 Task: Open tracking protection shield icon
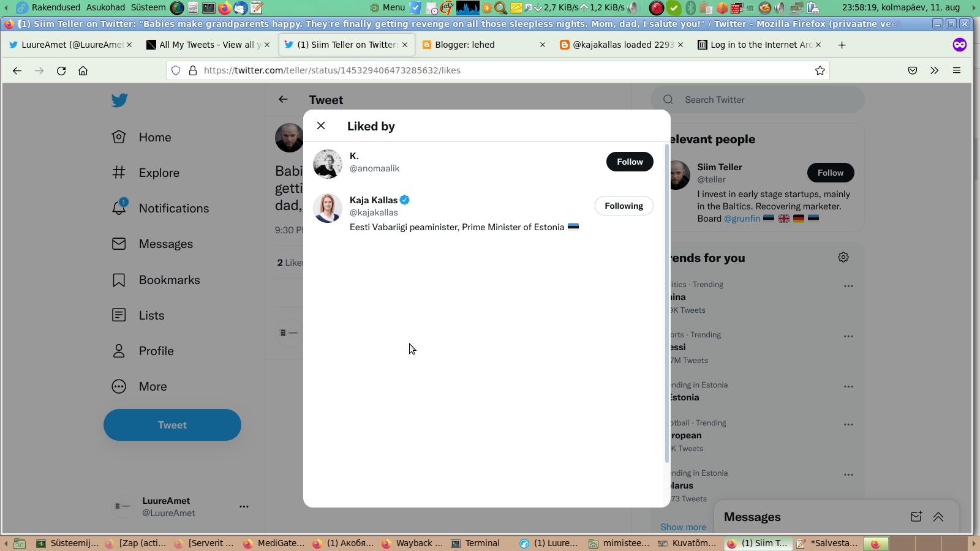tap(176, 70)
